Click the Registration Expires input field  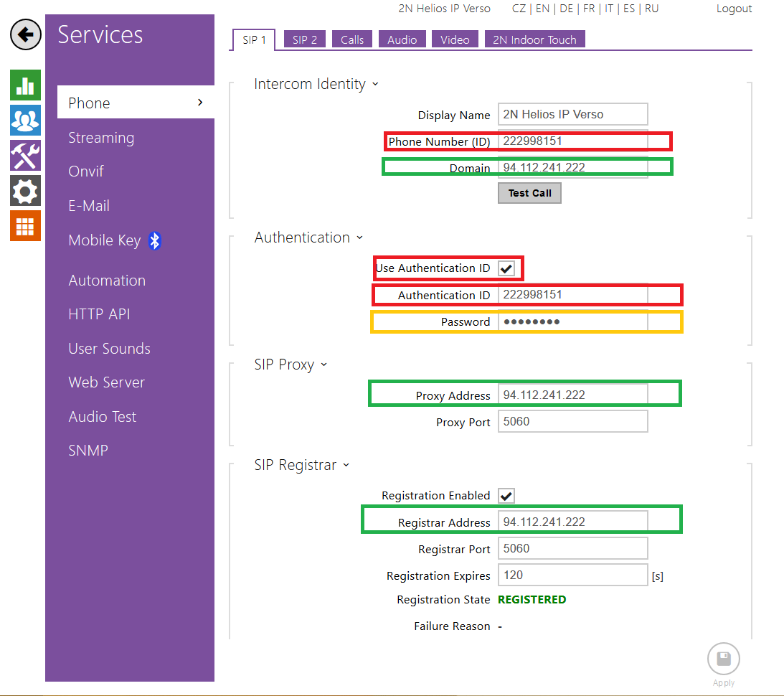coord(573,575)
